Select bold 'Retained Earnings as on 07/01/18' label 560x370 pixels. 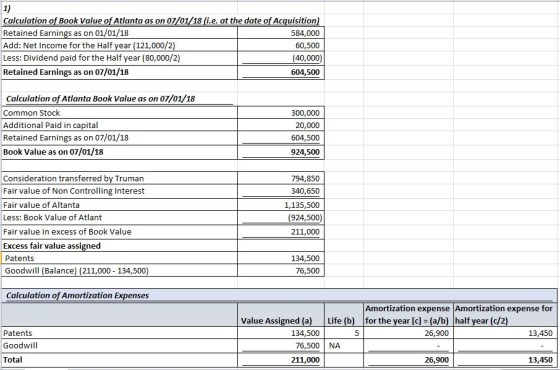point(120,72)
